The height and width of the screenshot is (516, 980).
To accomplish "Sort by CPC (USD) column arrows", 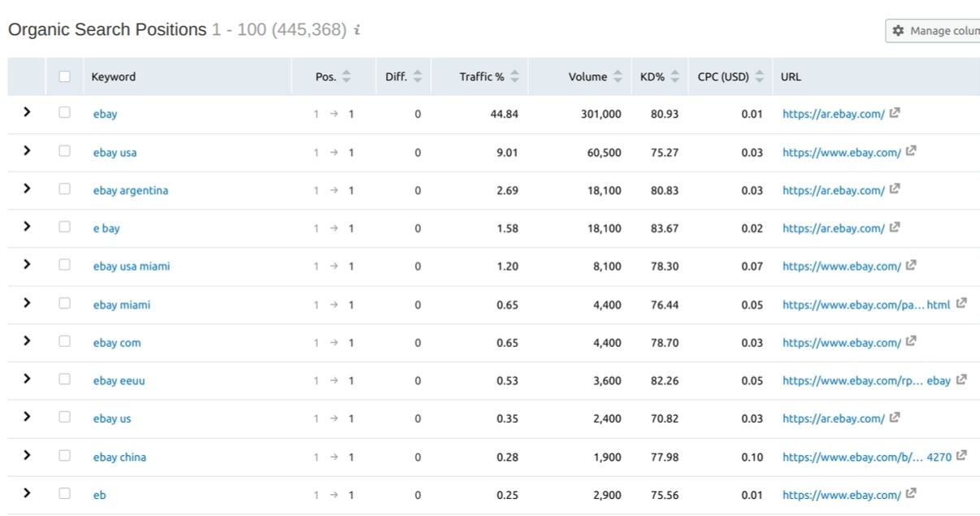I will point(760,76).
